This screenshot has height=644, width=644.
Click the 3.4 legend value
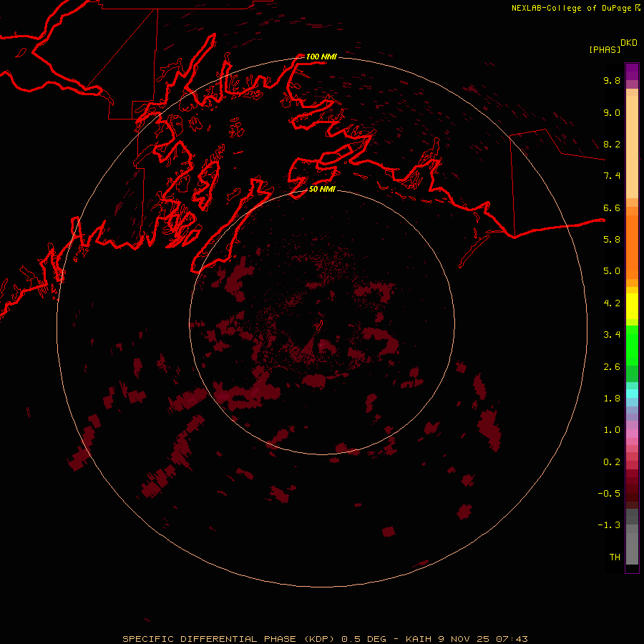point(612,335)
